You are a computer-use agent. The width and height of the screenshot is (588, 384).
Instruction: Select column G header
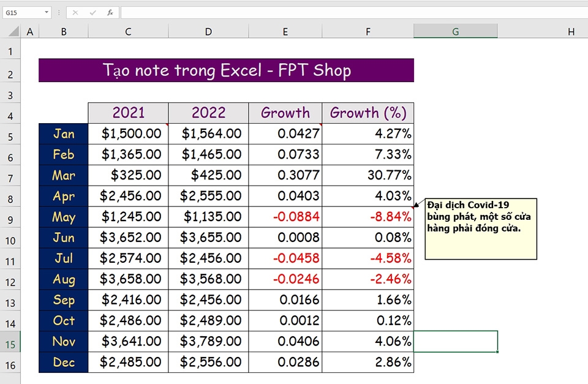456,31
